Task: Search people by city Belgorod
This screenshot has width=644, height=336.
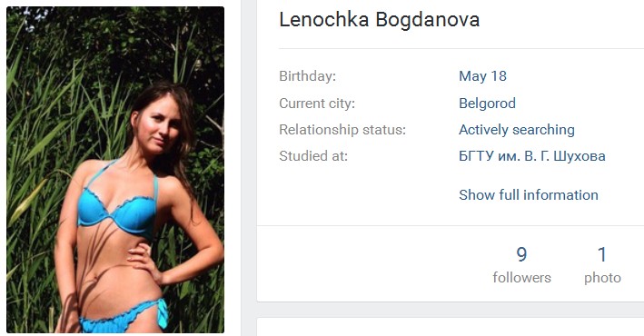Action: [487, 104]
